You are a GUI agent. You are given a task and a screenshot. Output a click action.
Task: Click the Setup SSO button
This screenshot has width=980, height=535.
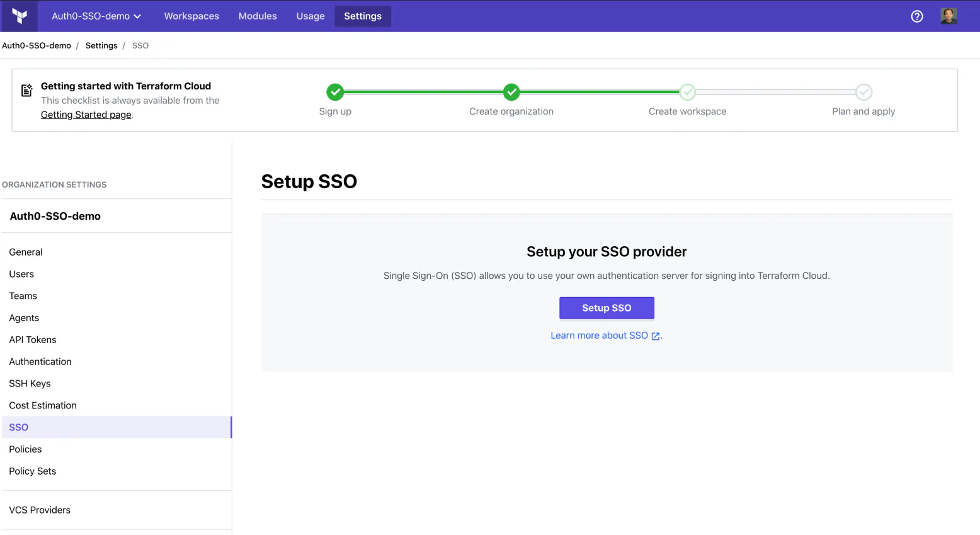607,308
